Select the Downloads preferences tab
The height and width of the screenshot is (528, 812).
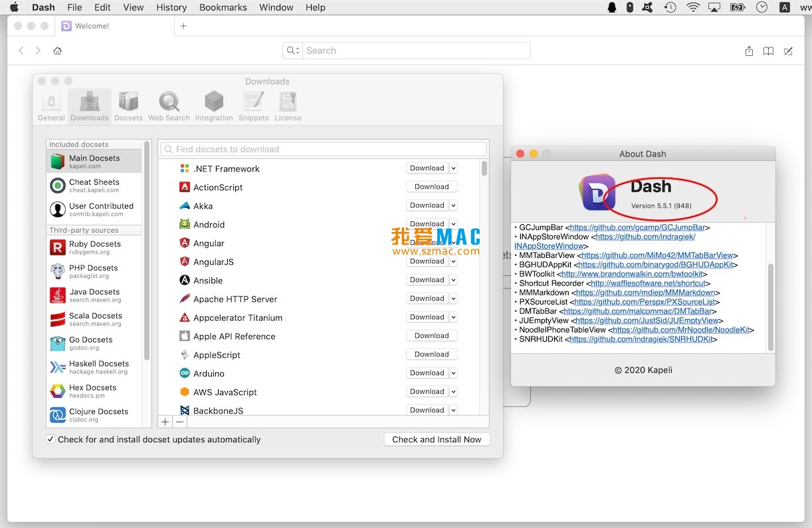[x=90, y=106]
